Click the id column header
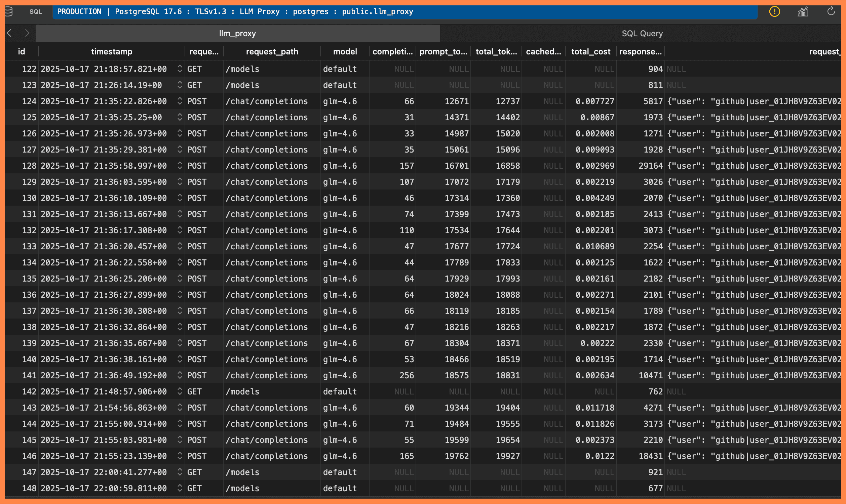 22,51
